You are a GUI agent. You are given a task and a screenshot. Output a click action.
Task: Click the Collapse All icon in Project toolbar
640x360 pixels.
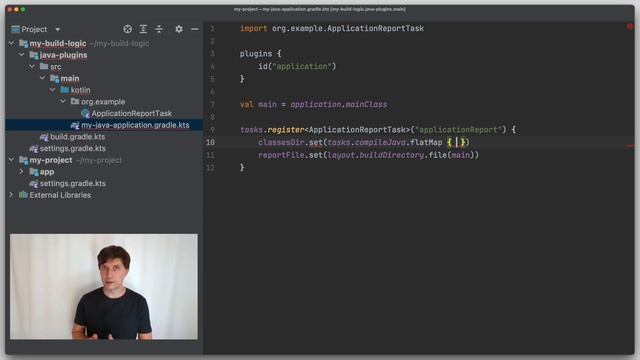[x=159, y=29]
